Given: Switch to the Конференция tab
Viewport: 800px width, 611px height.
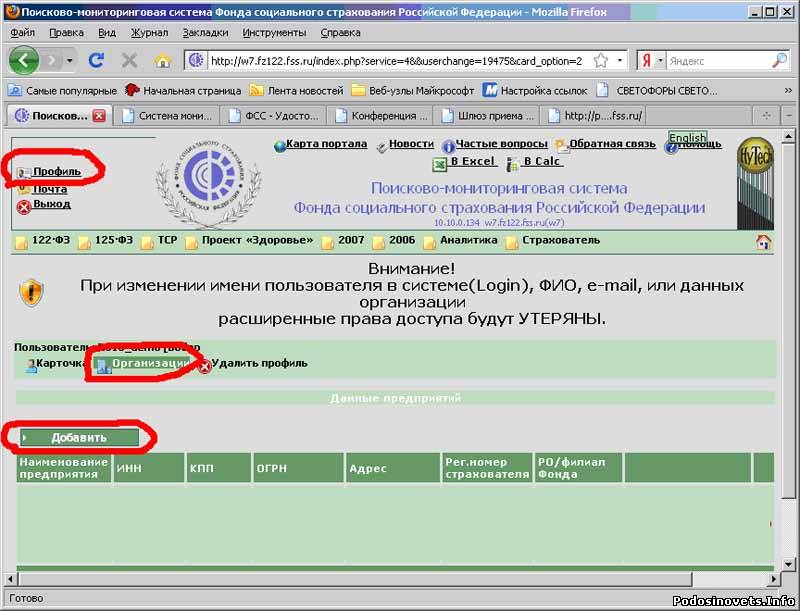Looking at the screenshot, I should coord(380,116).
